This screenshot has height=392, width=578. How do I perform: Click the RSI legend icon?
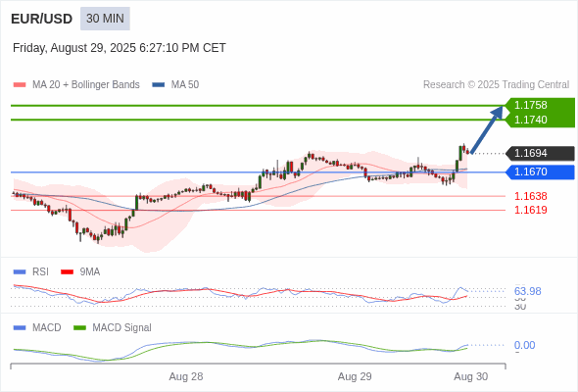click(x=20, y=272)
